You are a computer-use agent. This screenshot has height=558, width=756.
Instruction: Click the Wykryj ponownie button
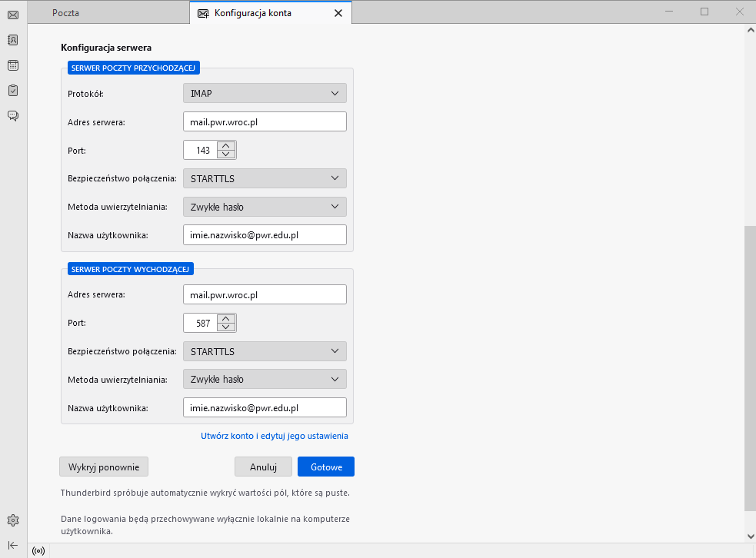point(104,467)
